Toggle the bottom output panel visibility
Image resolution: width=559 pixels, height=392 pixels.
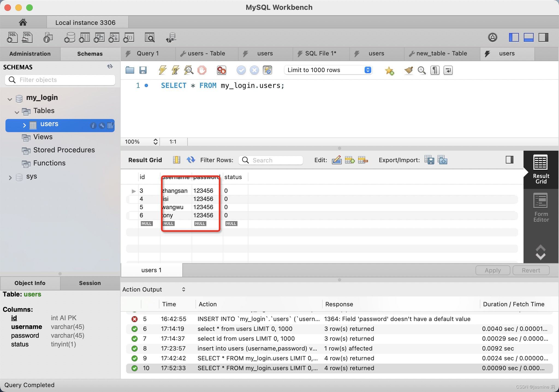tap(528, 37)
